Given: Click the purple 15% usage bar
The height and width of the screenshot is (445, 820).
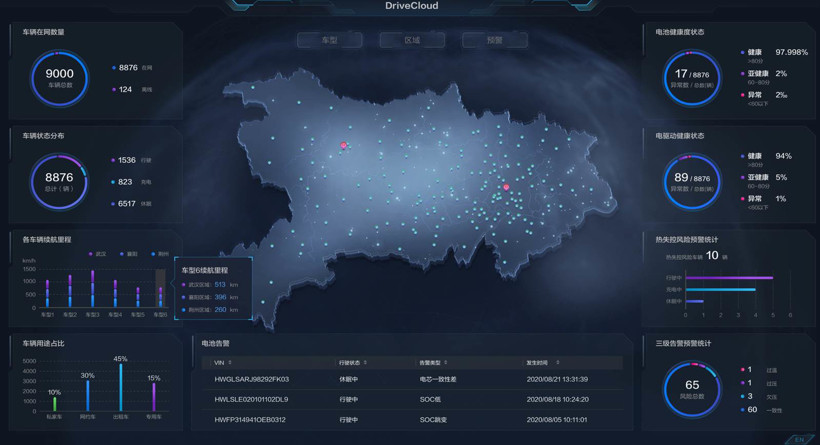Looking at the screenshot, I should [x=154, y=397].
